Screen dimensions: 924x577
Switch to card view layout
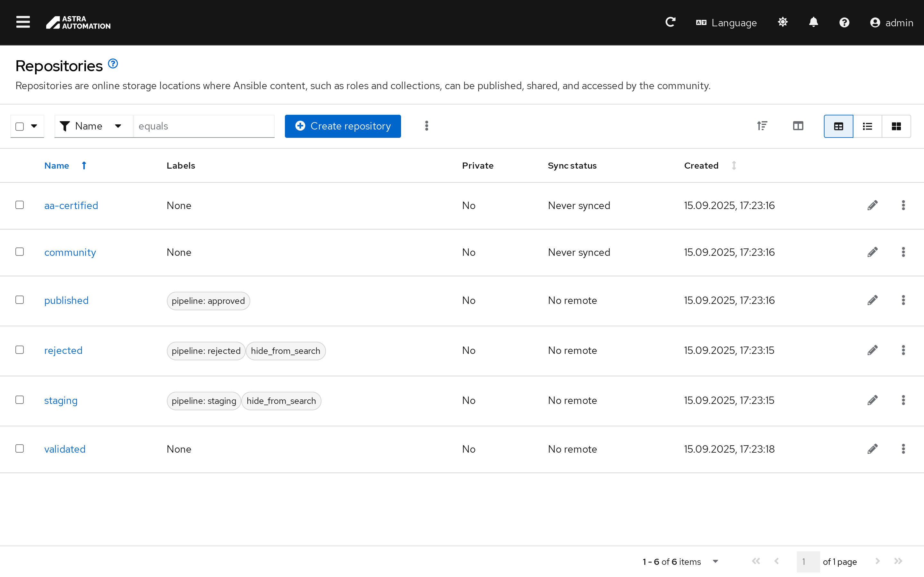[x=896, y=126]
